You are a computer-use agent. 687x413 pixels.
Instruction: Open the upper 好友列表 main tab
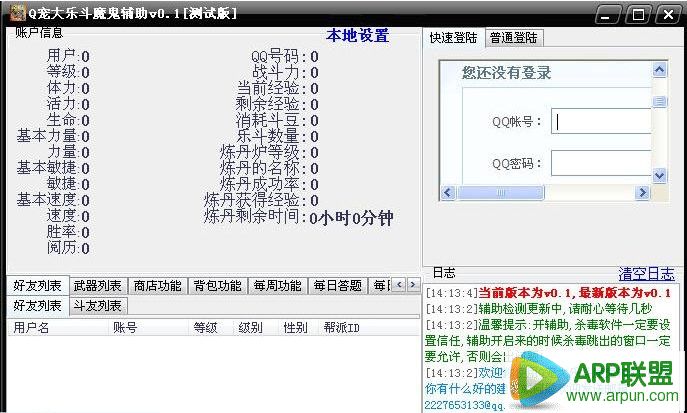pos(38,286)
